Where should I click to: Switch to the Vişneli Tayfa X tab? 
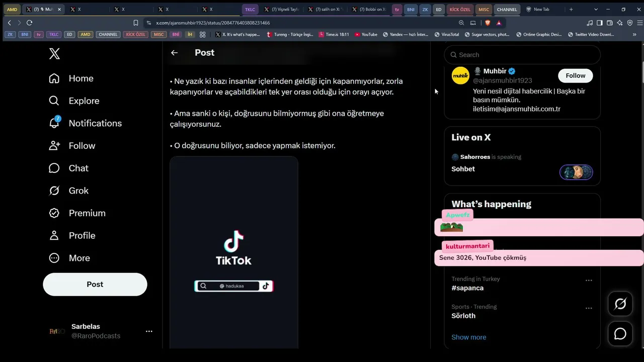tap(282, 9)
